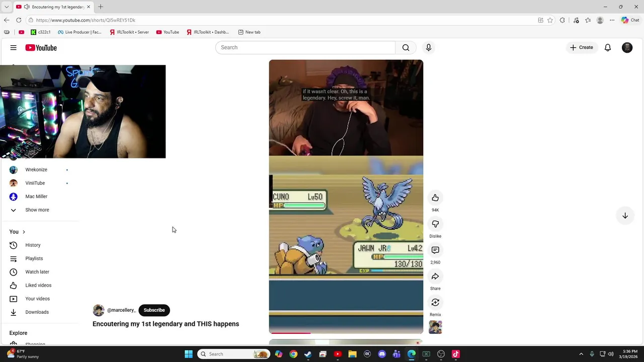Open the YouTube bookmark
The width and height of the screenshot is (644, 362).
168,32
